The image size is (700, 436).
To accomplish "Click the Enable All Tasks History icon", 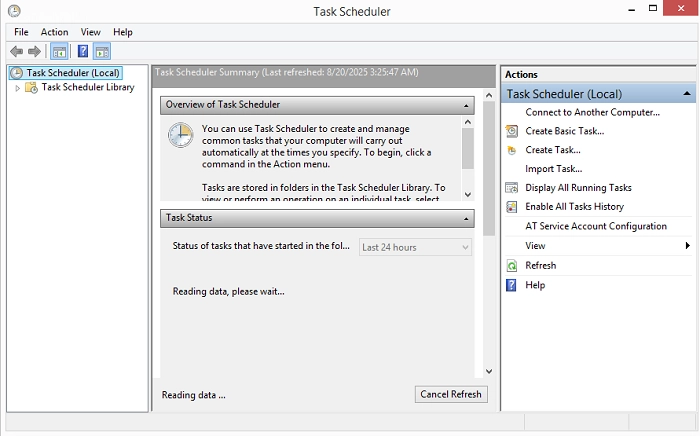I will (x=512, y=207).
